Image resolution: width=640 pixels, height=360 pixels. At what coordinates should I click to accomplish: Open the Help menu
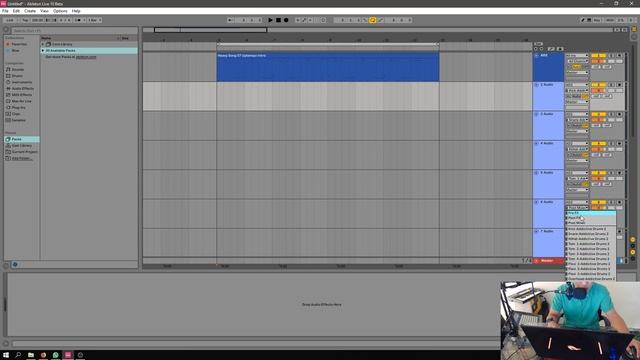pyautogui.click(x=76, y=11)
